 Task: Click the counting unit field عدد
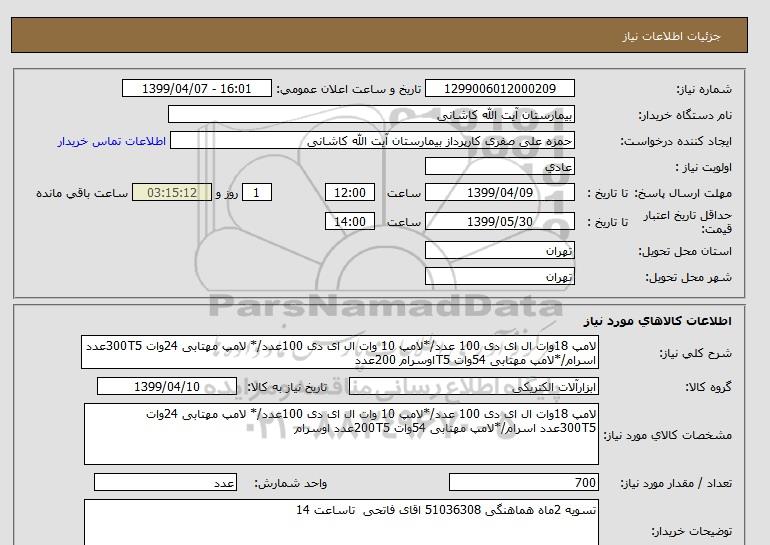tap(165, 483)
